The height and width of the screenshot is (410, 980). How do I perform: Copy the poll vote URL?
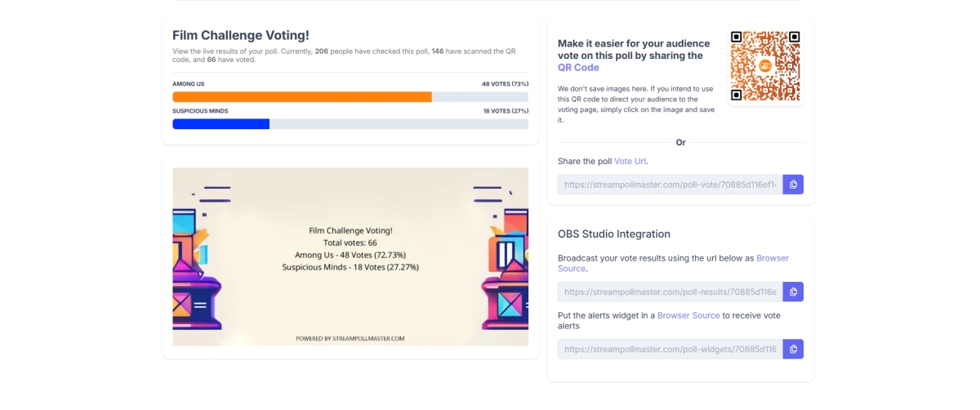tap(793, 185)
